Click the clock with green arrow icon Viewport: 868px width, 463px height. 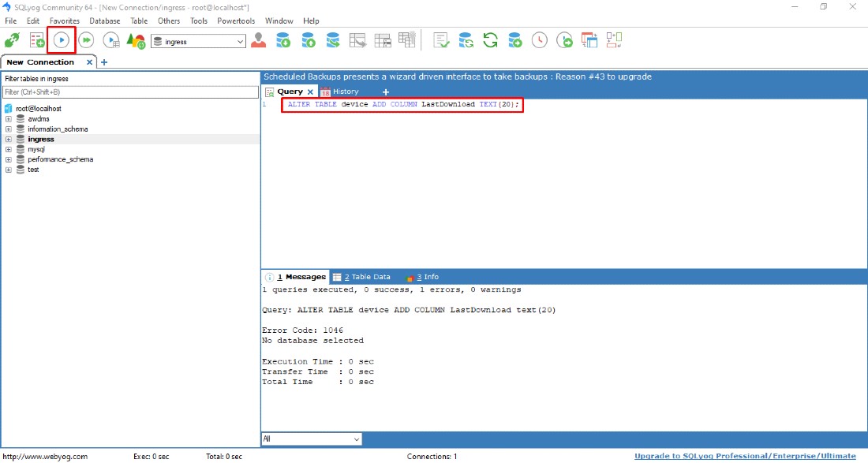click(564, 40)
